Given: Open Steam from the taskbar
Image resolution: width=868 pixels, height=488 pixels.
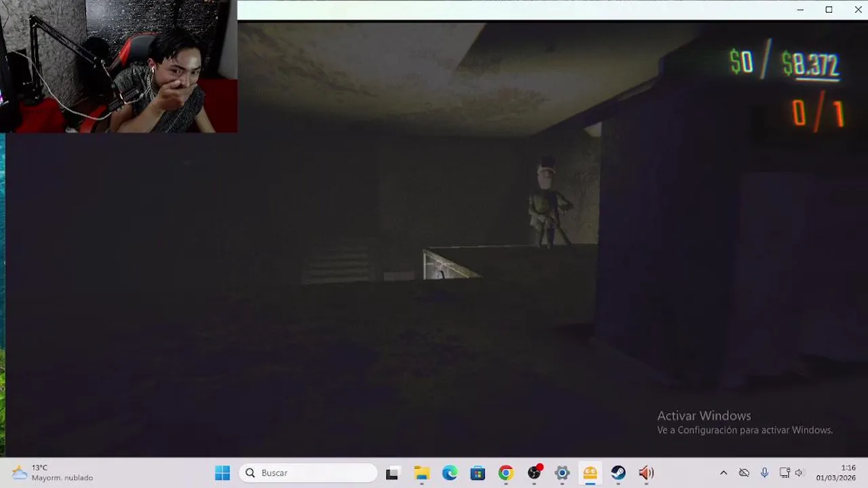Looking at the screenshot, I should [x=618, y=473].
